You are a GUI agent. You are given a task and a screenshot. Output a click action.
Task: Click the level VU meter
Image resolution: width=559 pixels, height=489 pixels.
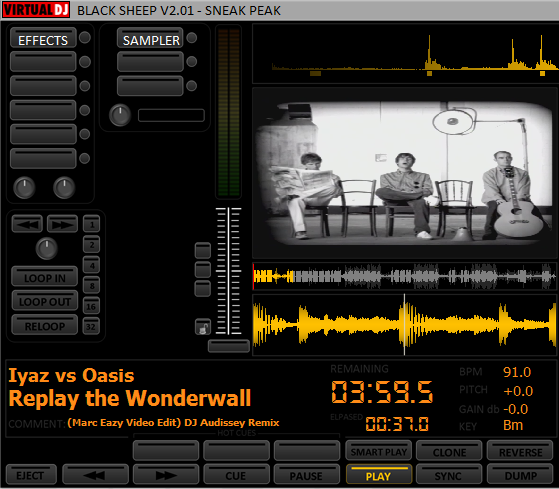229,112
